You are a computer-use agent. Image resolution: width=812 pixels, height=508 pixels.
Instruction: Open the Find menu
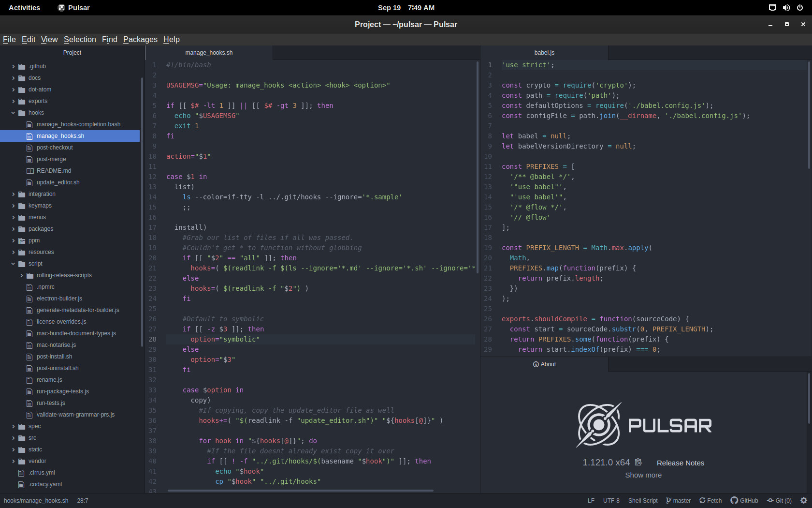110,39
